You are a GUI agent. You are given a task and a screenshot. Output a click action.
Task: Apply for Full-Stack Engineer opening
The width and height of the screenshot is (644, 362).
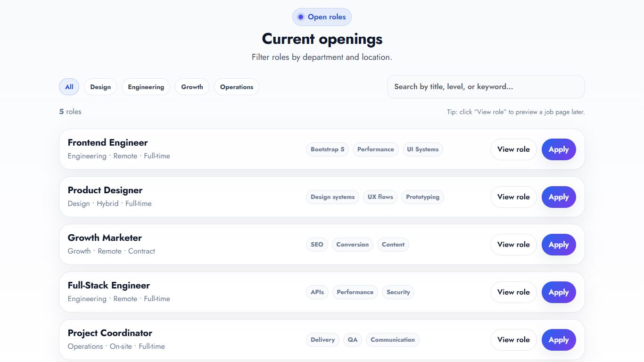click(x=559, y=292)
